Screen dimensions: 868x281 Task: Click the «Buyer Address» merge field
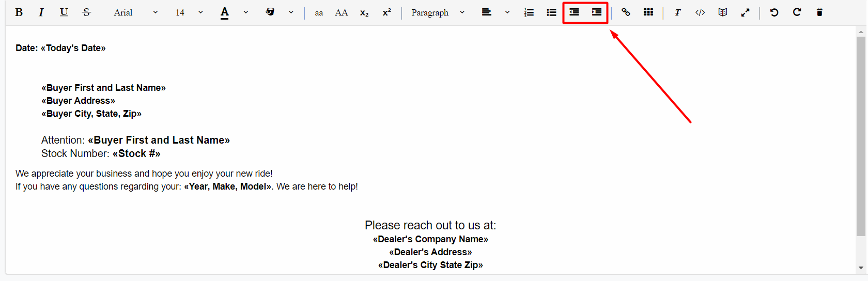click(78, 101)
